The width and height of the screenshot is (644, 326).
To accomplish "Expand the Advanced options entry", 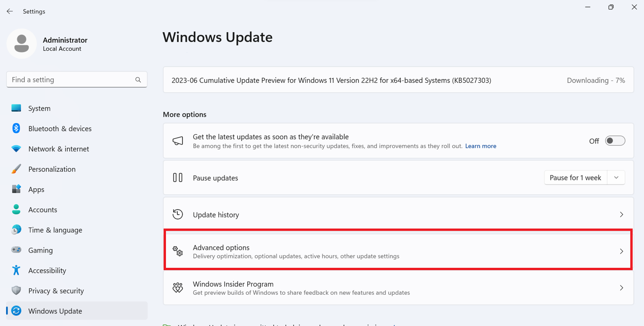I will 398,251.
